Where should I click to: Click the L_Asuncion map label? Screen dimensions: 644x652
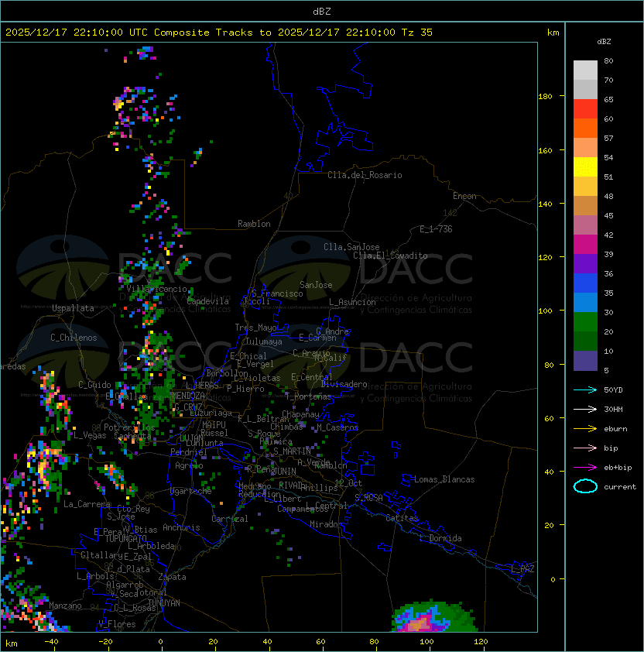(352, 302)
